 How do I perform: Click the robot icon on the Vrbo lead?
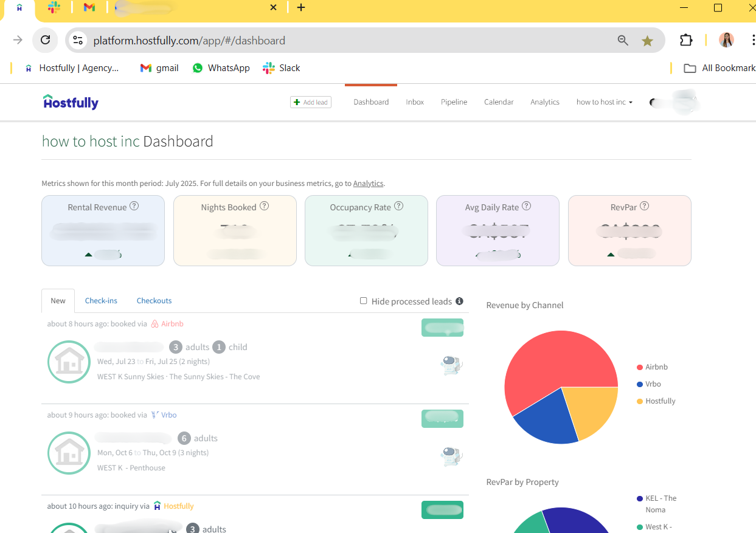click(451, 456)
